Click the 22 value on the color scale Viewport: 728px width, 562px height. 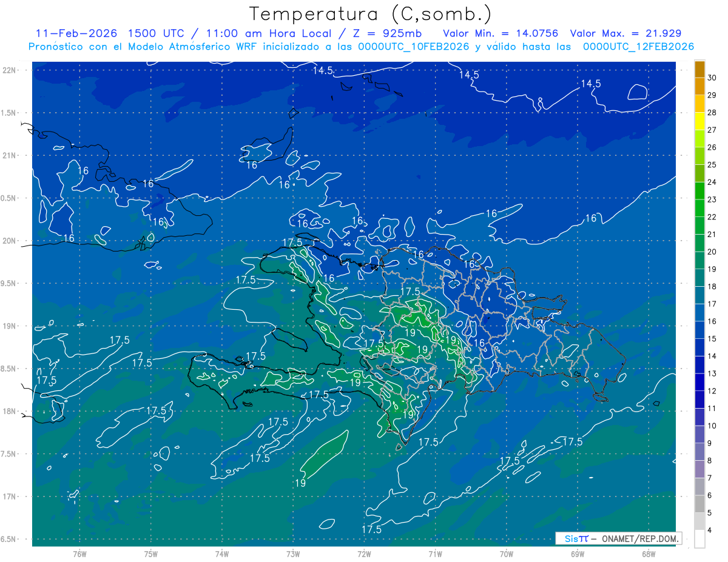712,217
